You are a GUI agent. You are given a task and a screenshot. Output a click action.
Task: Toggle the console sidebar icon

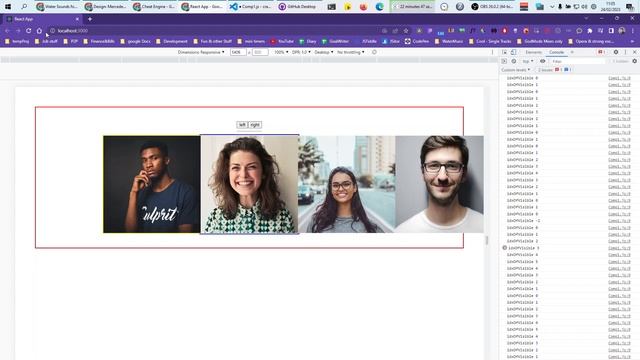point(504,61)
